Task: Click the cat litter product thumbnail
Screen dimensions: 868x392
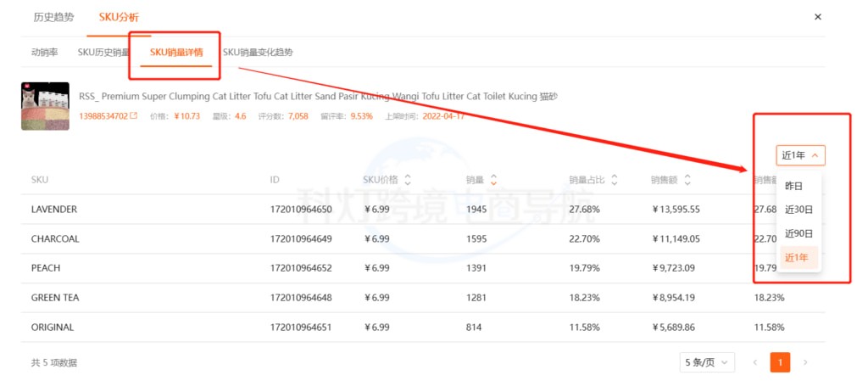Action: click(46, 106)
